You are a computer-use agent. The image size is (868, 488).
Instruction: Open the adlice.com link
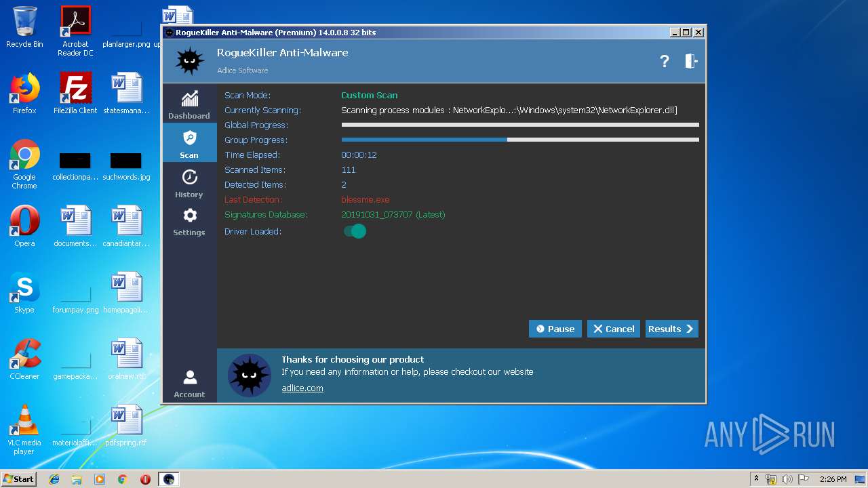pyautogui.click(x=302, y=388)
